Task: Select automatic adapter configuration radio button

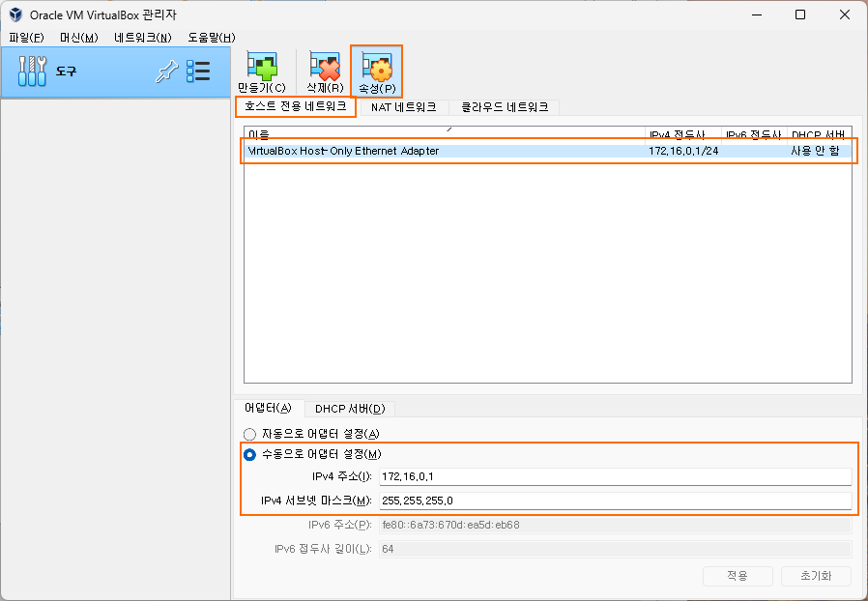Action: click(x=249, y=434)
